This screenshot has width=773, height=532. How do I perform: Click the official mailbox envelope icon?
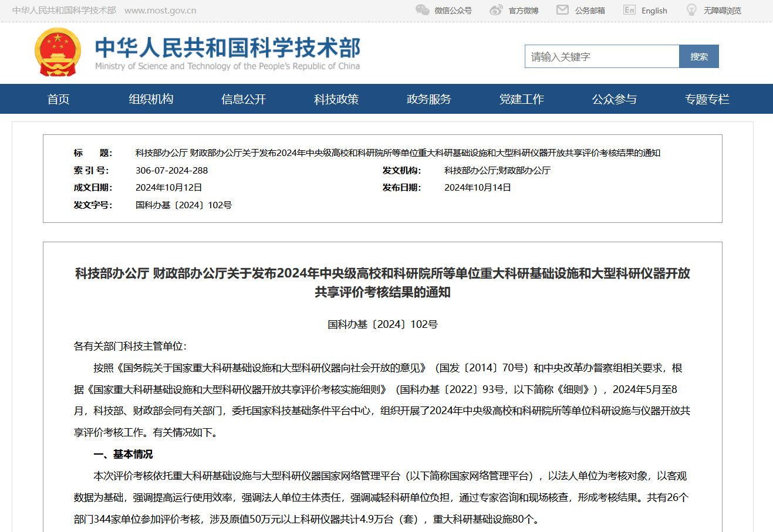click(562, 10)
